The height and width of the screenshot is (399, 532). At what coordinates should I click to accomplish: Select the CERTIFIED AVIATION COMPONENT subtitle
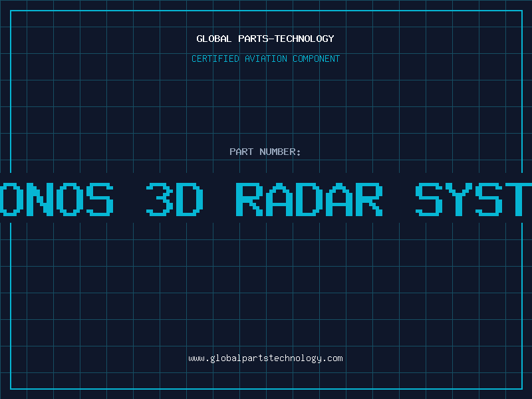click(265, 59)
